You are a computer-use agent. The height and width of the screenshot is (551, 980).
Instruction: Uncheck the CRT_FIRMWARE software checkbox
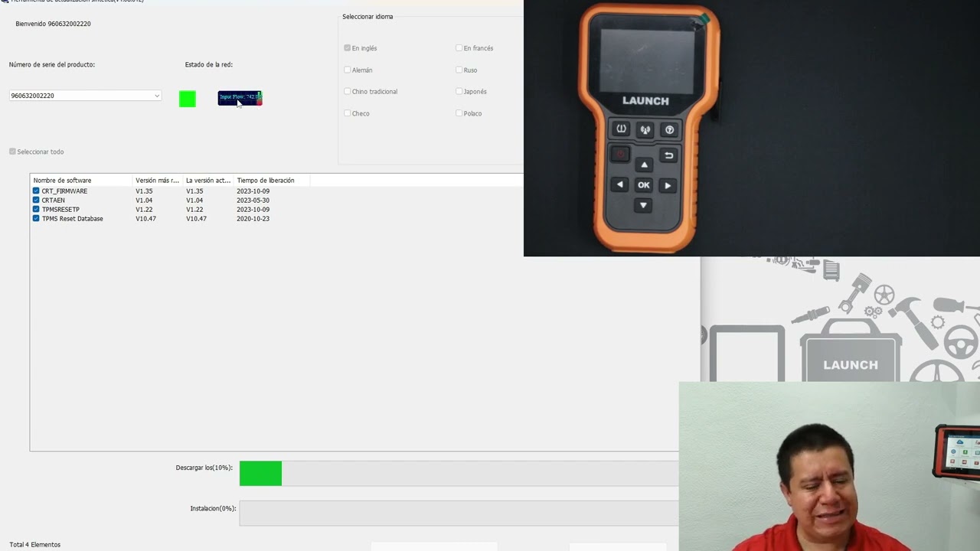tap(36, 191)
